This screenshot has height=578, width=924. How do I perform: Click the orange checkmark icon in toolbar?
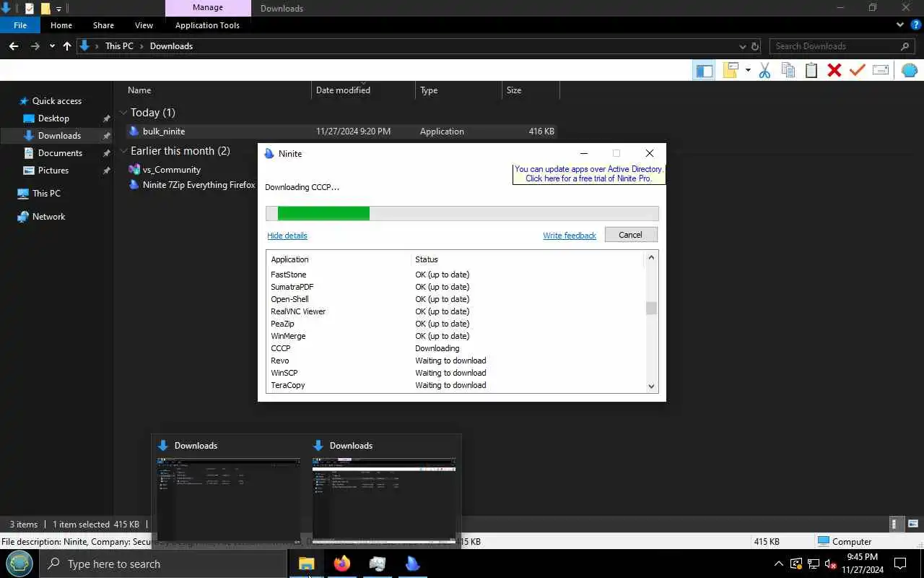[x=857, y=70]
